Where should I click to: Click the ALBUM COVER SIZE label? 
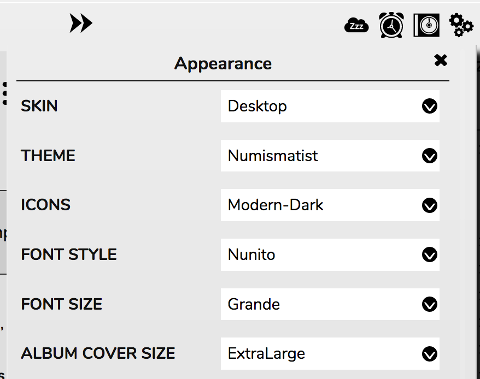tap(98, 353)
